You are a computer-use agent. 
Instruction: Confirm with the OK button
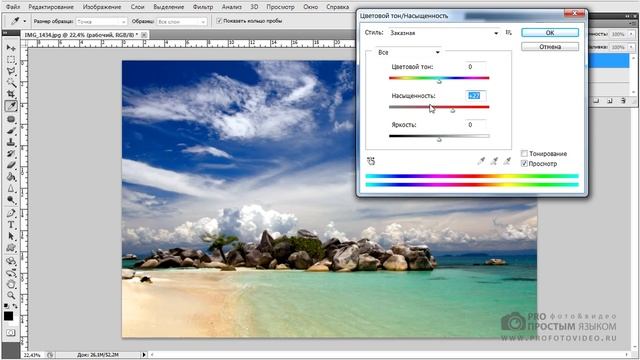click(550, 33)
